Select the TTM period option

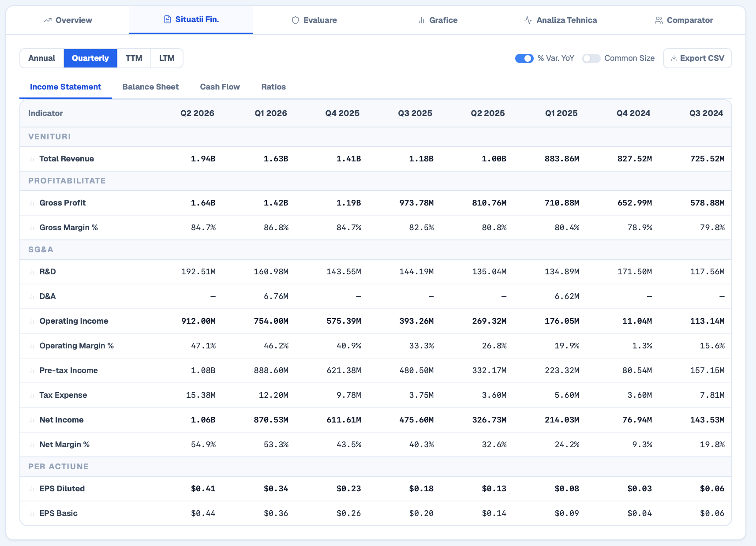tap(134, 58)
